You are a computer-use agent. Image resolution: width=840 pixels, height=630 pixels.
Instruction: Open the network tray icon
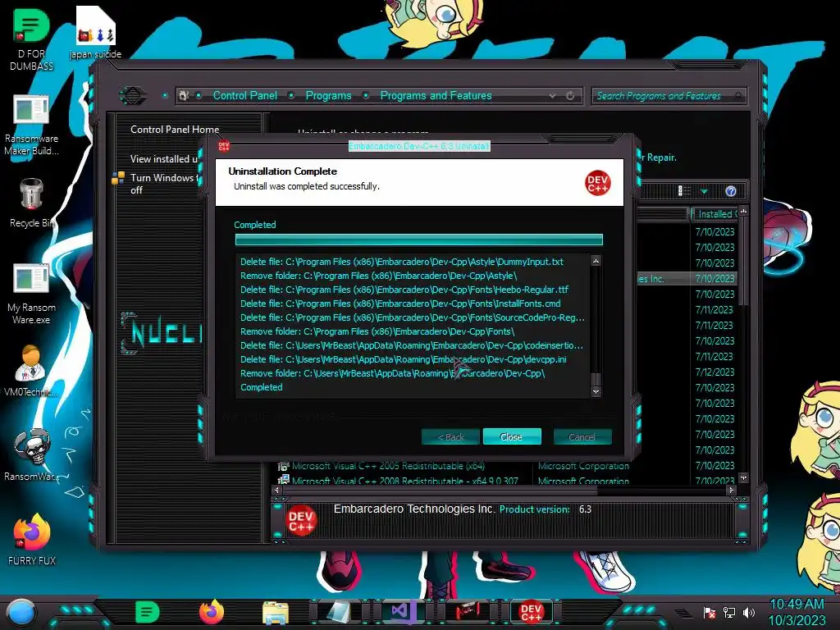coord(729,612)
